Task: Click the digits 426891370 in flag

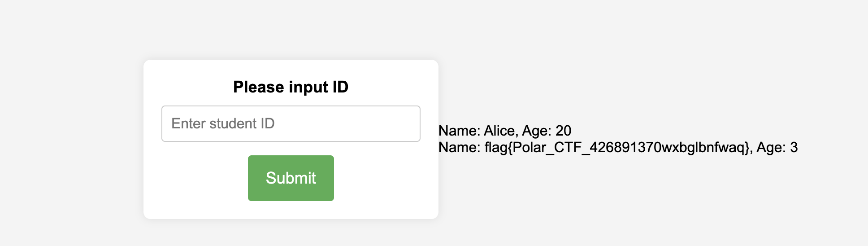Action: [x=625, y=147]
